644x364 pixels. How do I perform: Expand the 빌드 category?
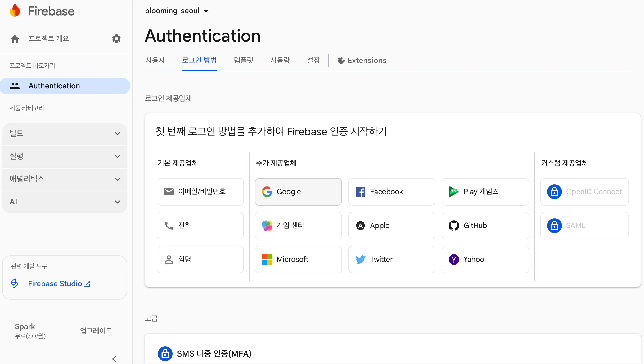[65, 134]
